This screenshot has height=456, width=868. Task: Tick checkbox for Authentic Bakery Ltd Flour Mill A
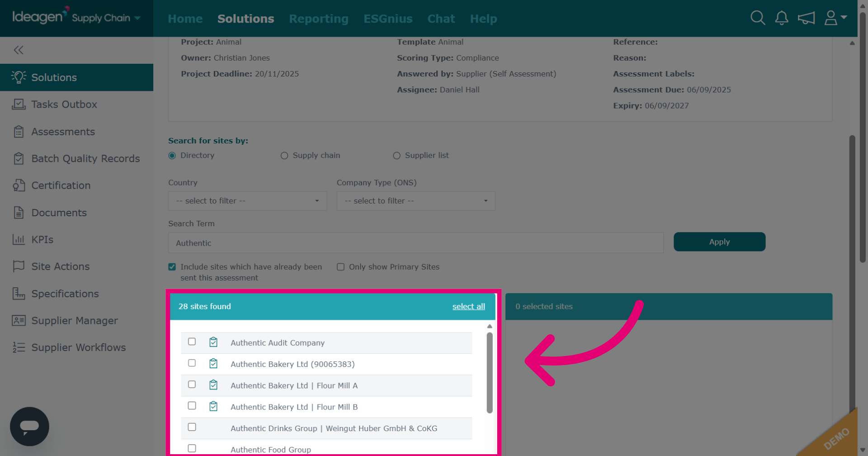[192, 385]
